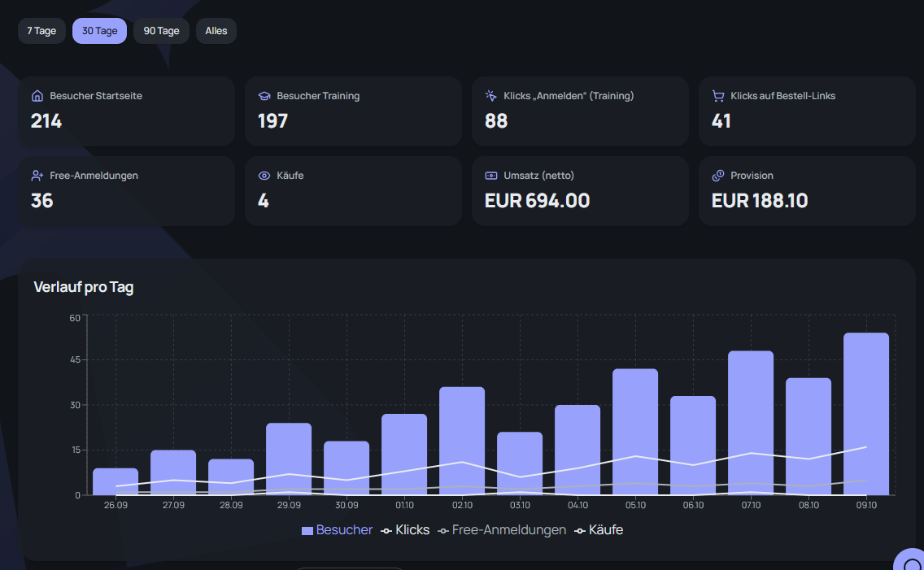Open the round chat bubble in corner
Screen dimensions: 924x570
coord(910,560)
